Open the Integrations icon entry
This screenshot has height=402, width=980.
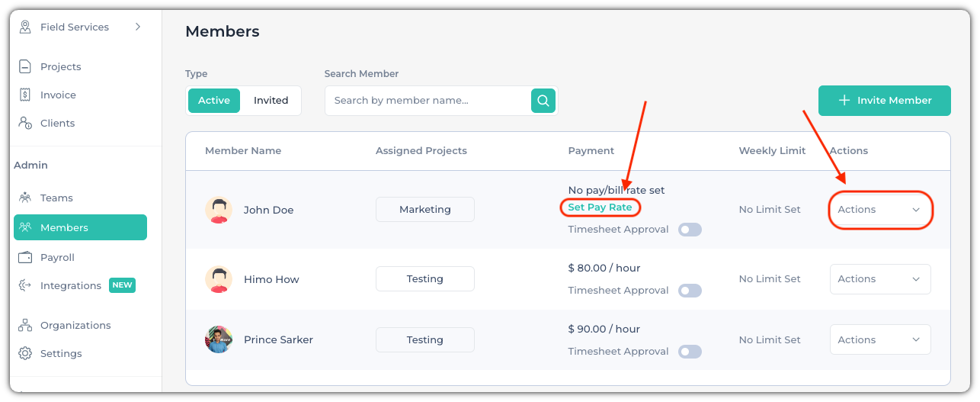pos(25,285)
